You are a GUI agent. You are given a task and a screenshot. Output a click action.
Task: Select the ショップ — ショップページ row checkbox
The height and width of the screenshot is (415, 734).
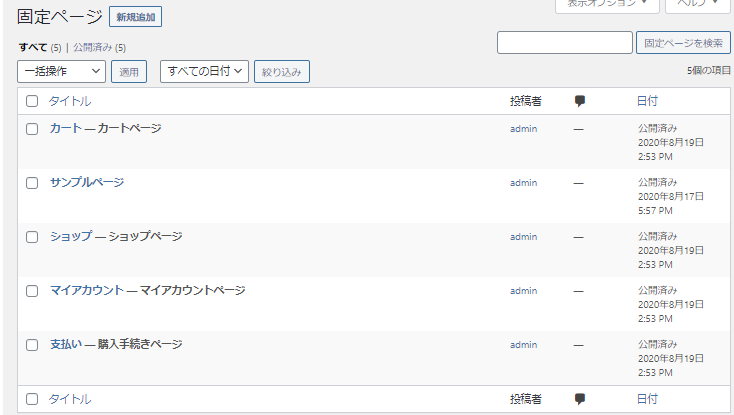32,237
